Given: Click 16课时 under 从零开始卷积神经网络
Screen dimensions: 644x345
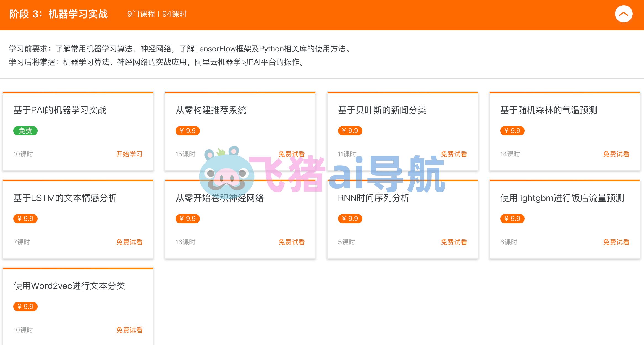Looking at the screenshot, I should click(185, 242).
